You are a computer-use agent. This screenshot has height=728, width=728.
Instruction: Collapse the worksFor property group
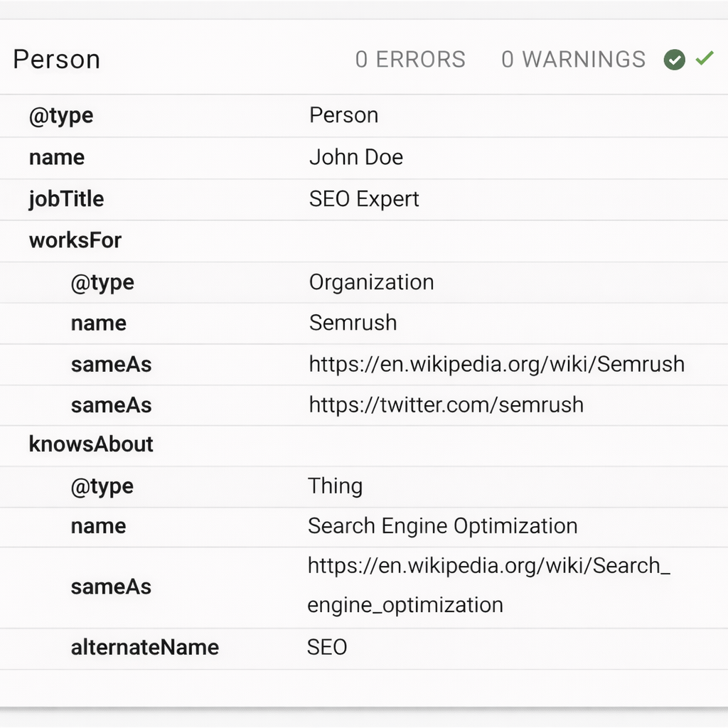tap(75, 240)
